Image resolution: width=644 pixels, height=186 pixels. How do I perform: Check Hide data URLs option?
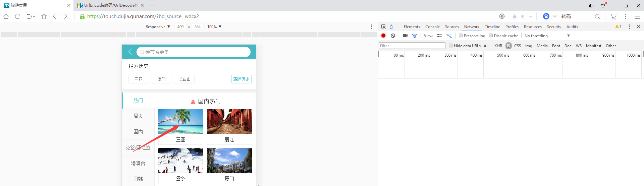click(x=451, y=46)
